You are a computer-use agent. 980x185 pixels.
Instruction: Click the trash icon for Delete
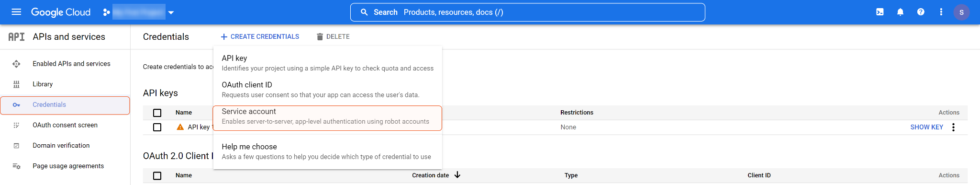[320, 36]
